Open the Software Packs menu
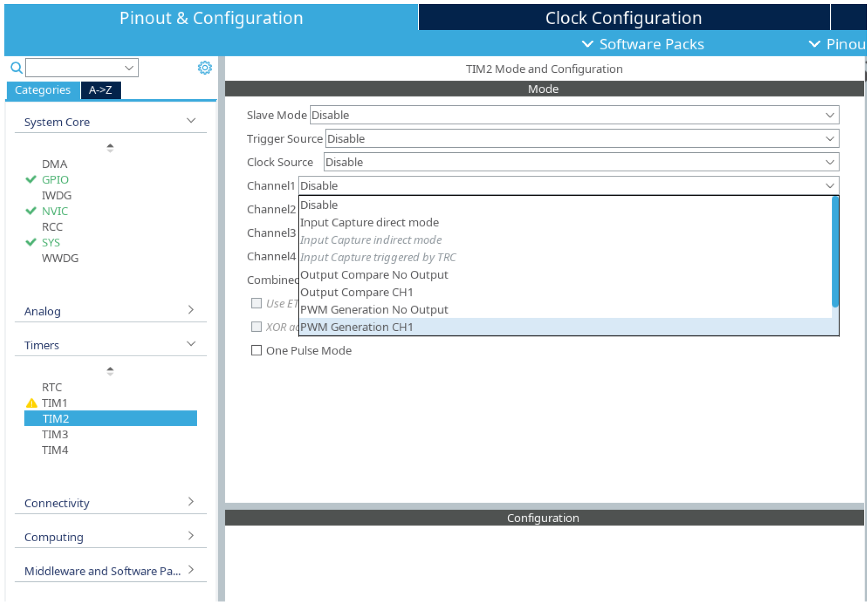Viewport: 868px width, 605px height. pos(643,44)
